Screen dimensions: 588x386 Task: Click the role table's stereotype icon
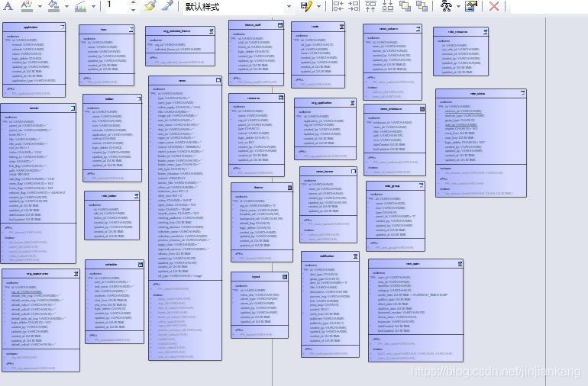341,27
